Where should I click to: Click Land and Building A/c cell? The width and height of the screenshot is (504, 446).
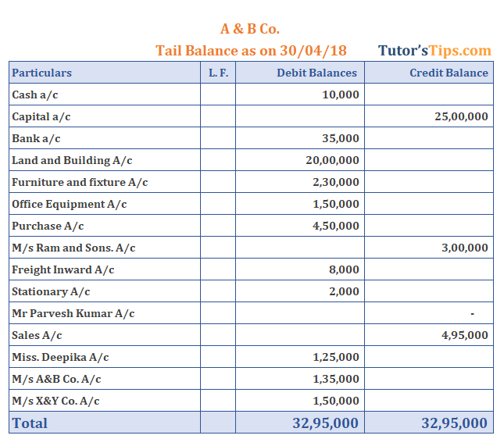[x=105, y=160]
